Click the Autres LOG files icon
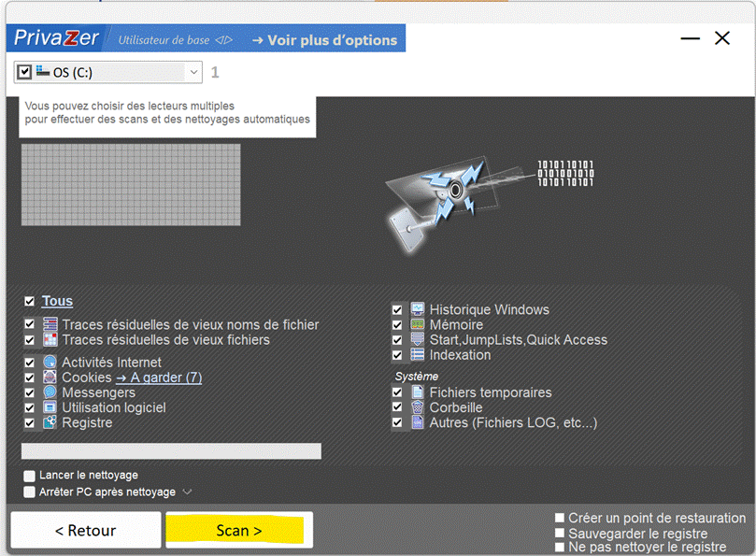 click(x=418, y=422)
